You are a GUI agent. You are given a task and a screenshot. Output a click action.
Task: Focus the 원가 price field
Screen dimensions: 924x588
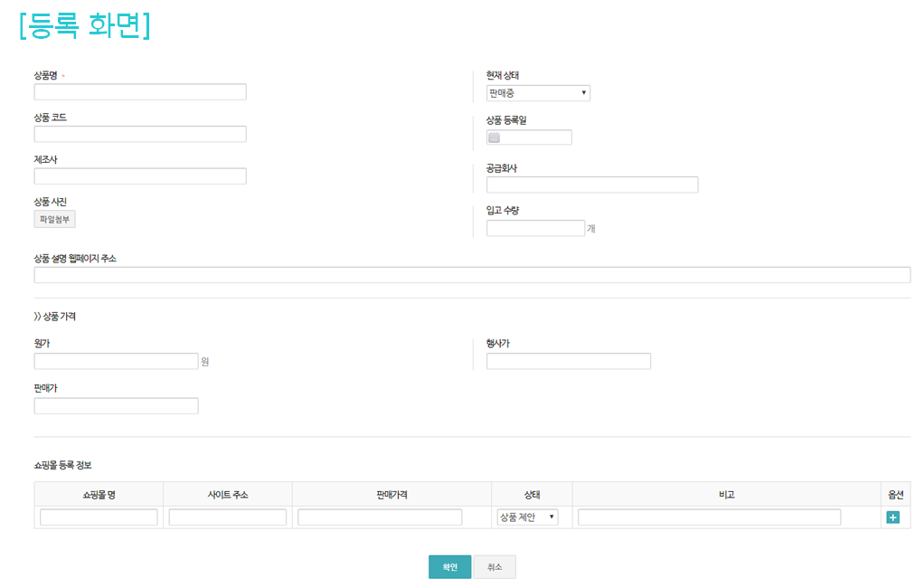[x=116, y=361]
